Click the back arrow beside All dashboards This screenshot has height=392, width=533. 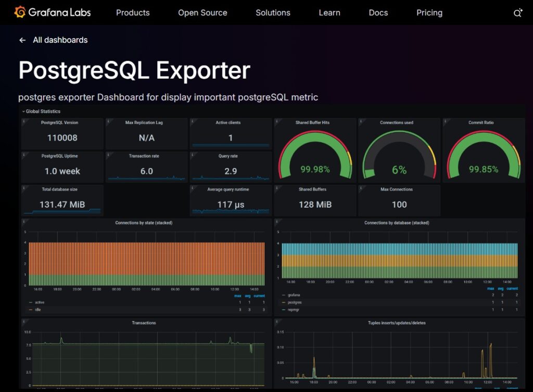click(x=22, y=40)
